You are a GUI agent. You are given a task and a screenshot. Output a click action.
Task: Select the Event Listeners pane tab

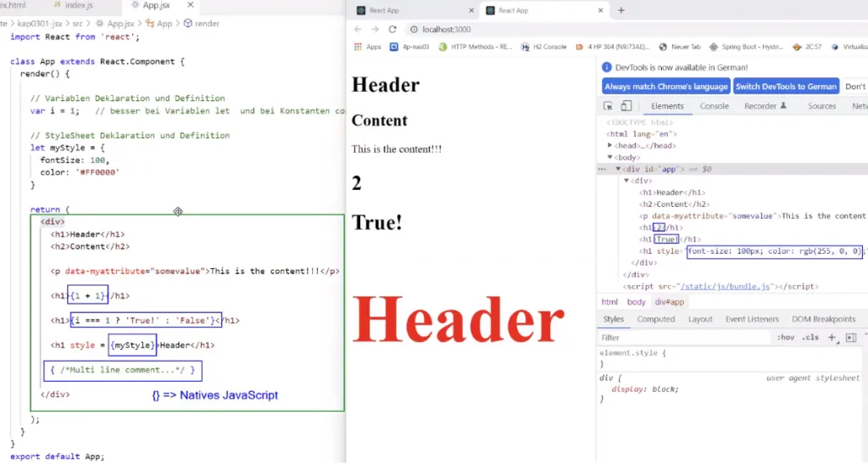coord(752,319)
